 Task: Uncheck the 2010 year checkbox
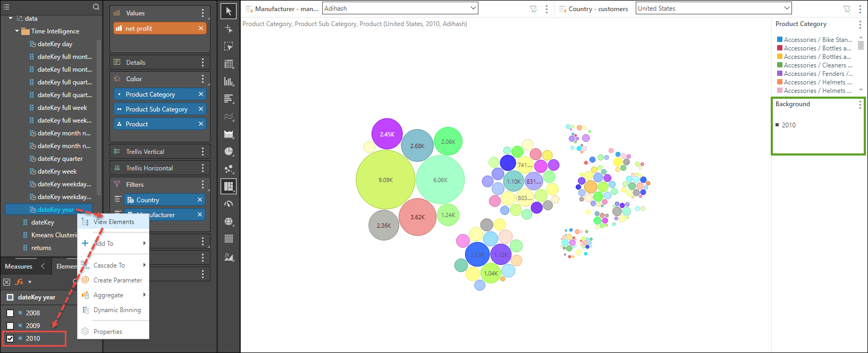click(10, 339)
